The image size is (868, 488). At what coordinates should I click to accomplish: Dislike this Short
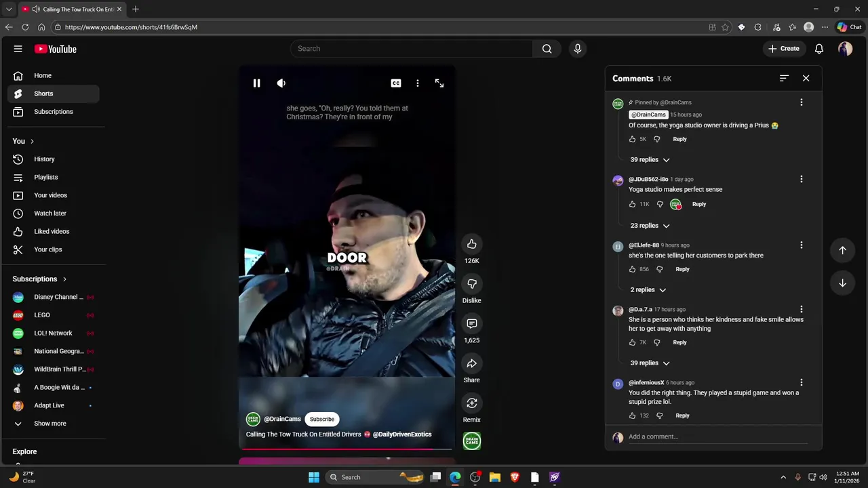[472, 284]
